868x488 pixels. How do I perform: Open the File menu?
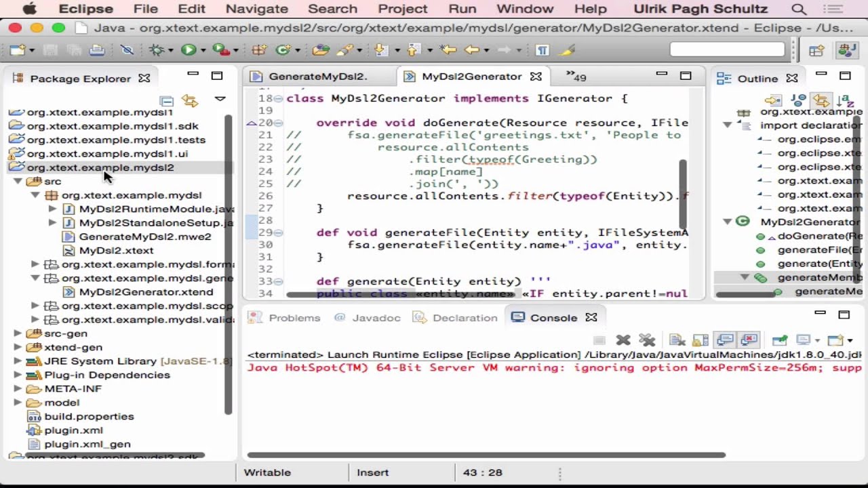tap(146, 9)
